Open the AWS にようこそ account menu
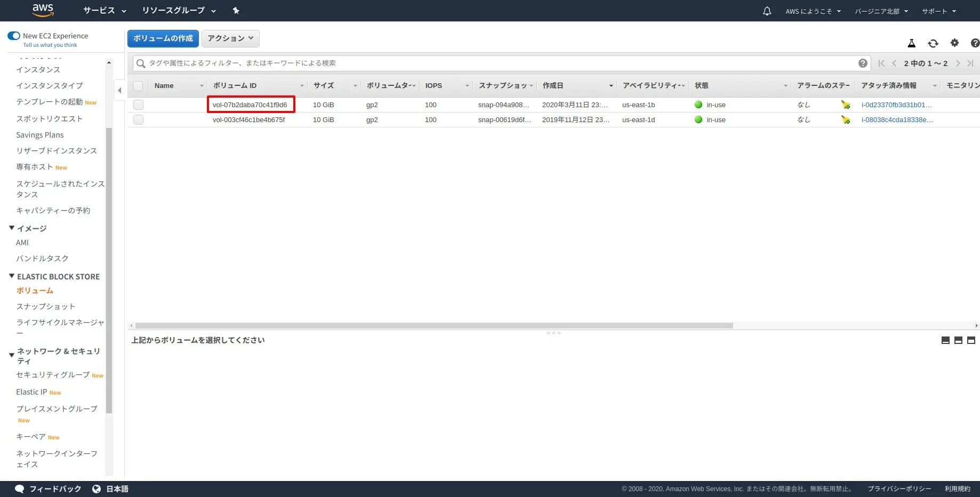 tap(813, 11)
